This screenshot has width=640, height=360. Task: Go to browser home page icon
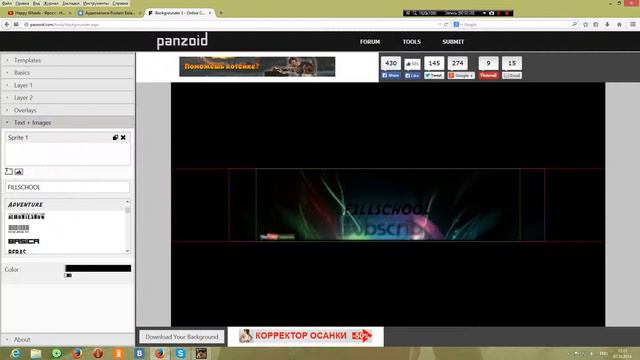click(619, 24)
